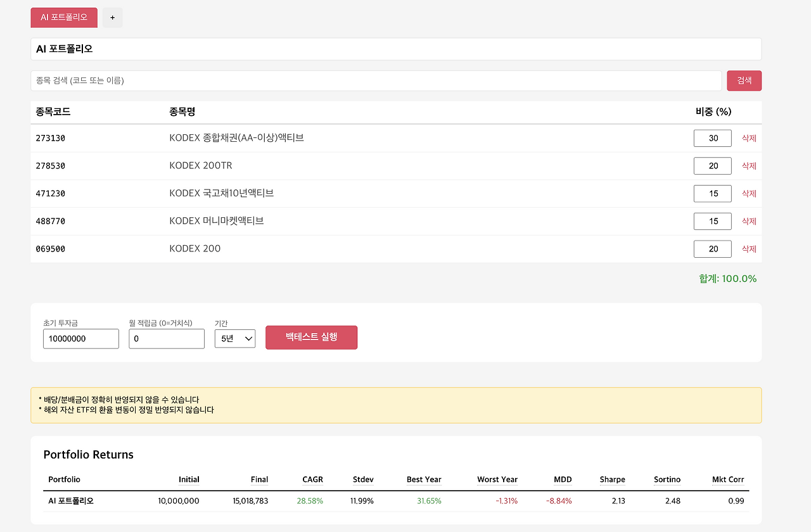The height and width of the screenshot is (532, 811).
Task: Edit weight for KODEX 200TR
Action: tap(713, 166)
